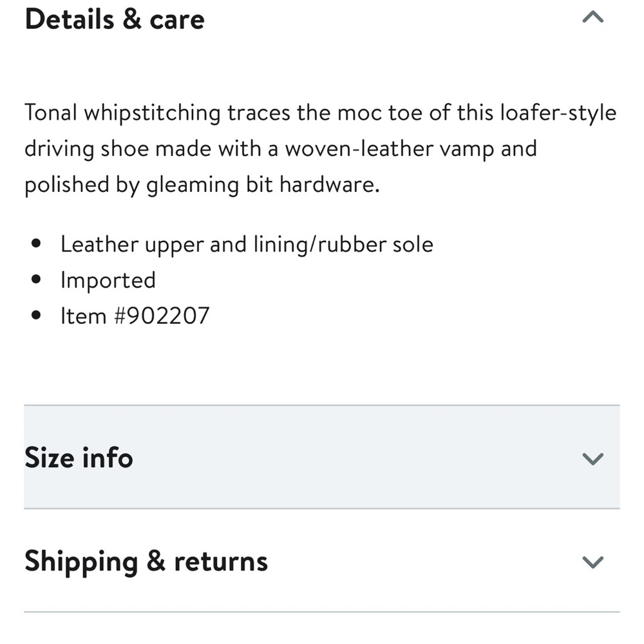This screenshot has width=644, height=644.
Task: Click the word "Tonal" starting the description
Action: (x=50, y=113)
